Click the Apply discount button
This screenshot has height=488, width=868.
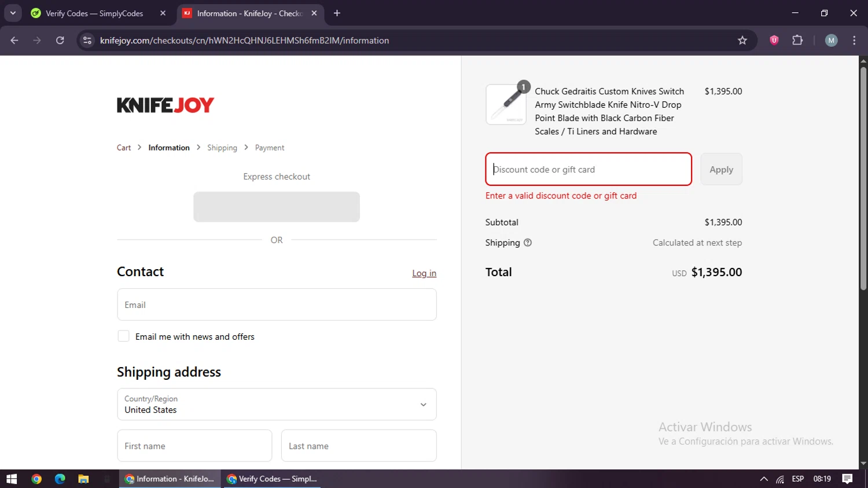[721, 169]
